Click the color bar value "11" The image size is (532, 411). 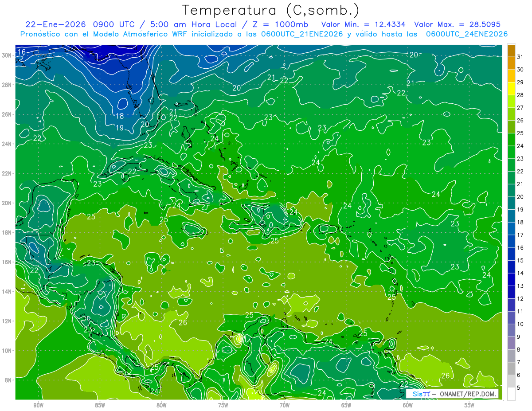tap(520, 311)
